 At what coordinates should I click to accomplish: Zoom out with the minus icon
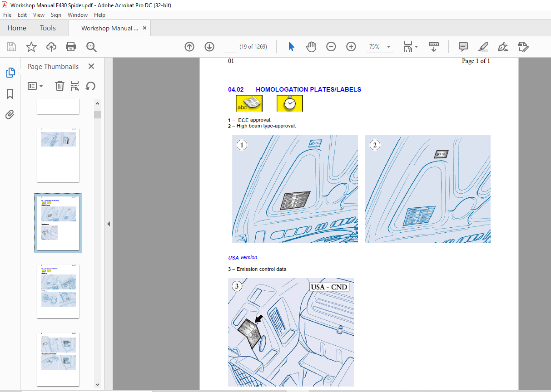click(x=331, y=47)
